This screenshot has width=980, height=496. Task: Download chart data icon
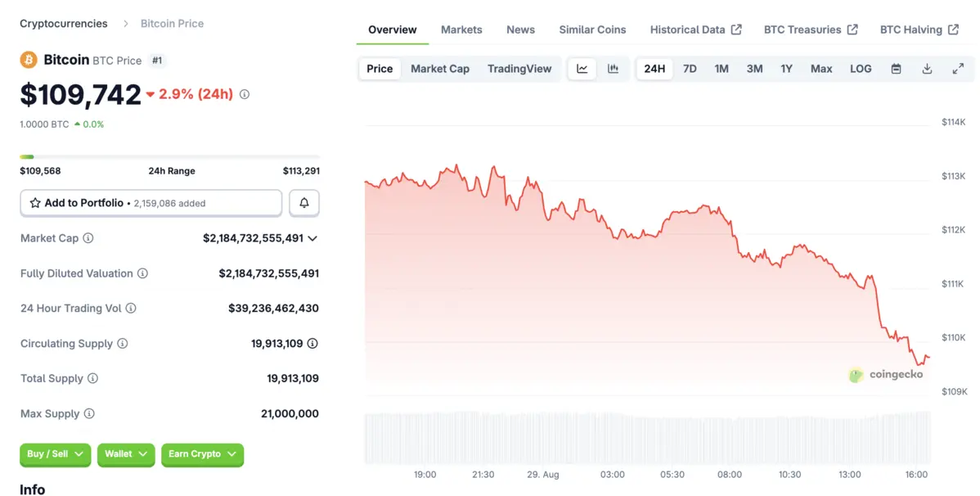point(927,69)
